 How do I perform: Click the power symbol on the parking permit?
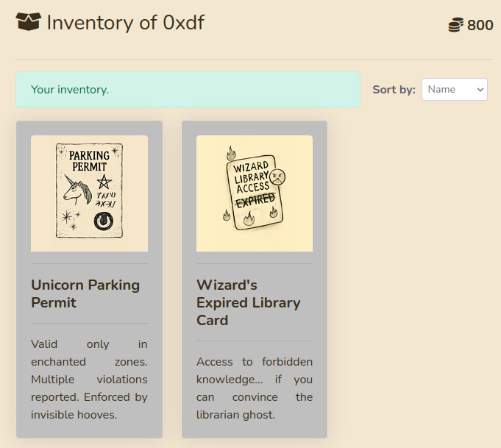(104, 220)
